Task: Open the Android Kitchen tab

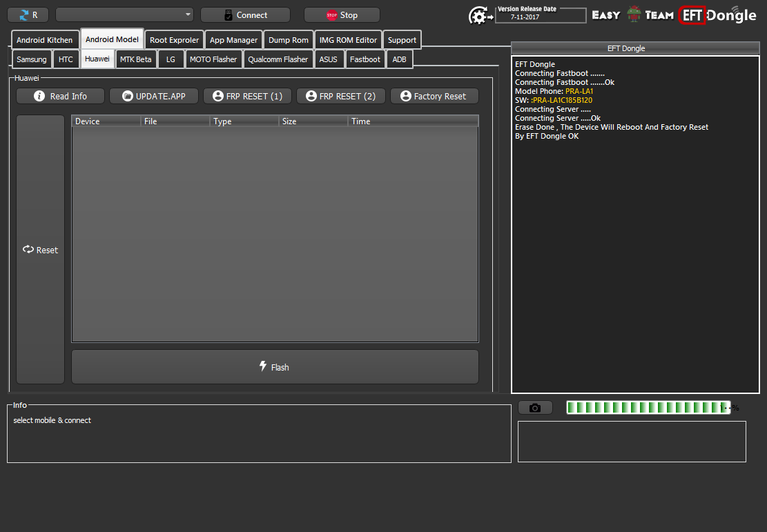Action: (x=44, y=40)
